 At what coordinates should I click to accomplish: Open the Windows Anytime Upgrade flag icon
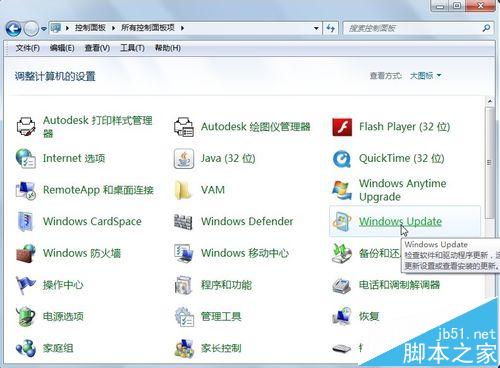coord(342,190)
